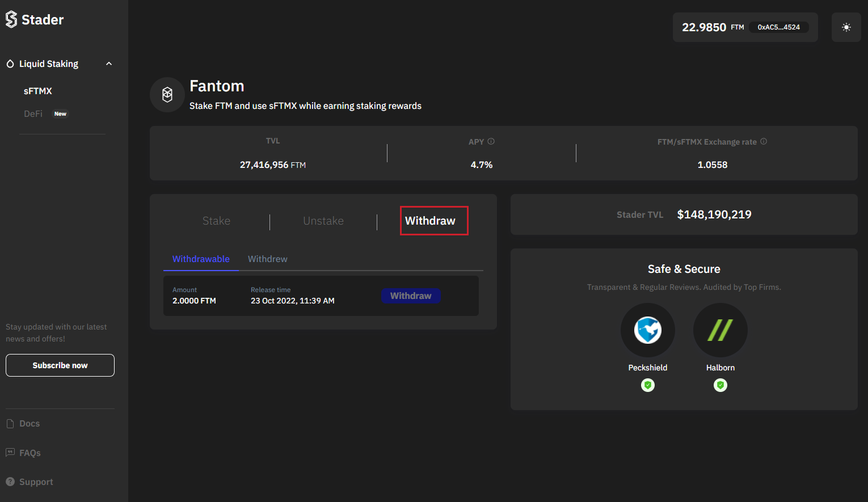Open the FAQs link
Viewport: 868px width, 502px height.
(x=30, y=453)
